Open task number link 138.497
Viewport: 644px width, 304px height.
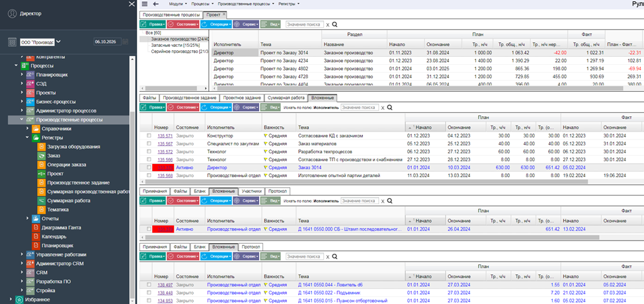coord(165,285)
